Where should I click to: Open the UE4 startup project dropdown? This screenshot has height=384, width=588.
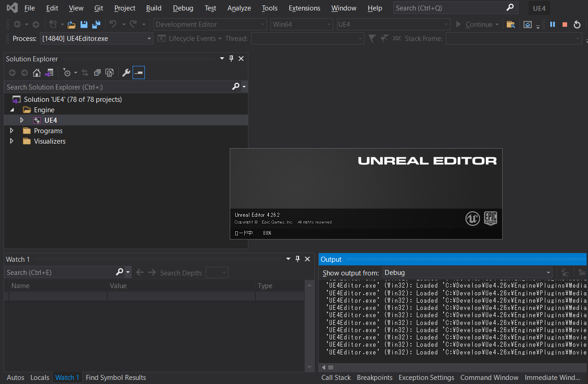(393, 25)
